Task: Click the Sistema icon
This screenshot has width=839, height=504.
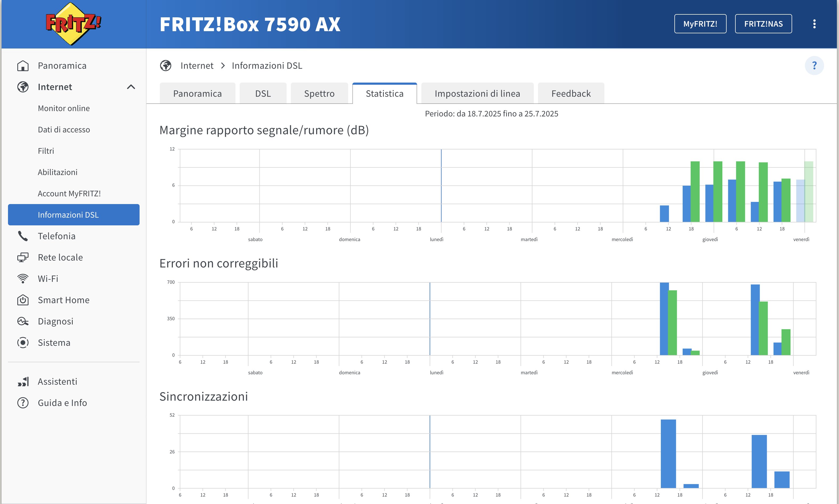Action: coord(23,343)
